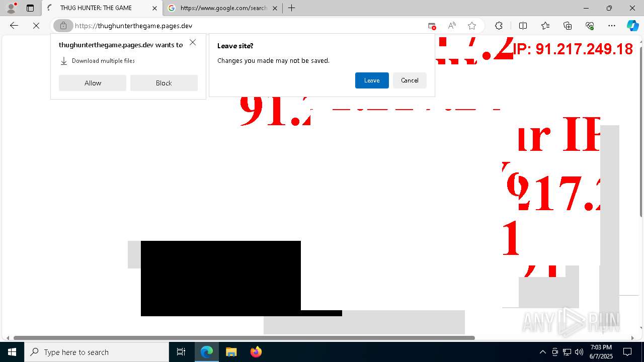Cancel the Leave site dialog
The image size is (644, 362).
pos(410,80)
